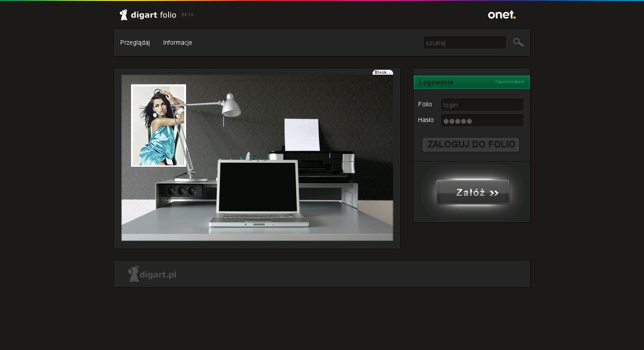Click the Zapomniałem forgot-password link
Screen dimensions: 644x350
tap(509, 82)
